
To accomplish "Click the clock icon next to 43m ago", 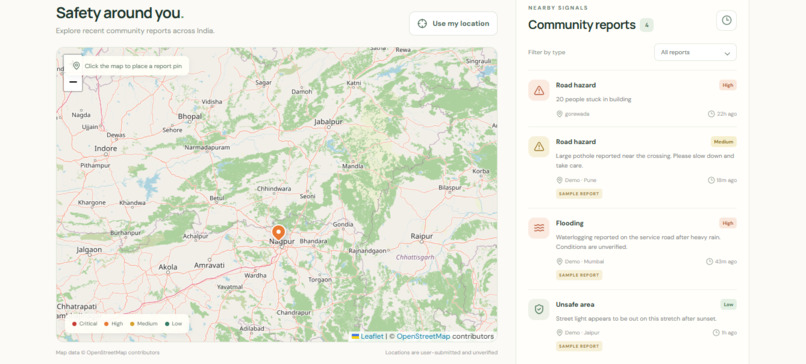I will (x=709, y=261).
